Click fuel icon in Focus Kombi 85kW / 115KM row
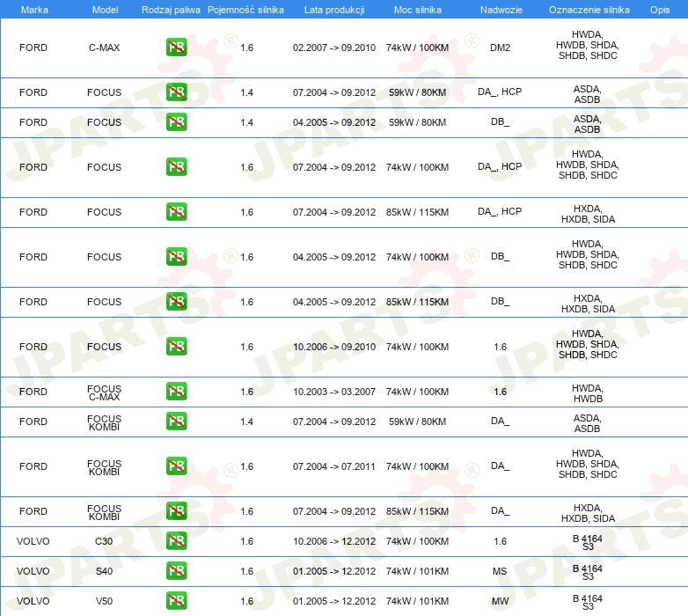The height and width of the screenshot is (616, 688). pos(176,510)
